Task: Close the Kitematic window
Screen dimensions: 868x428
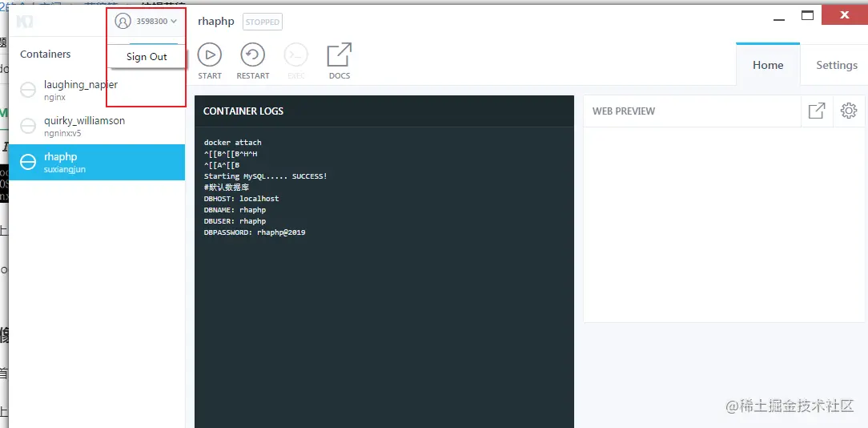Action: coord(844,15)
